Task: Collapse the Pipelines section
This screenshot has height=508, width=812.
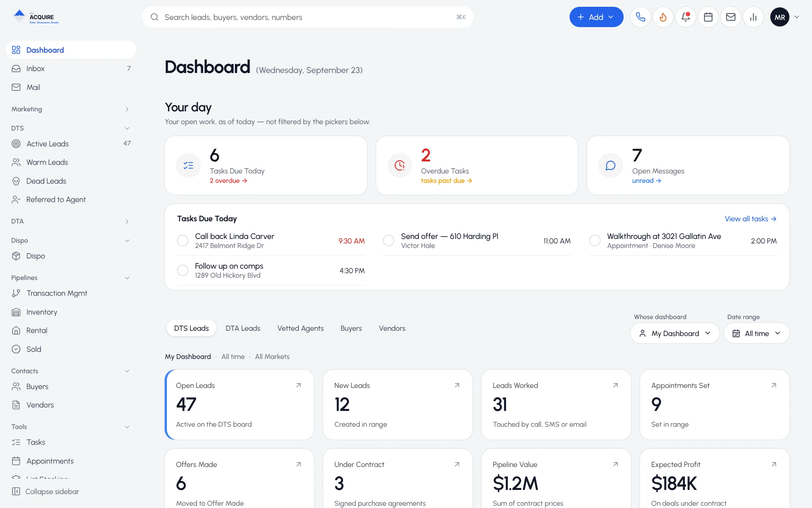Action: click(71, 278)
